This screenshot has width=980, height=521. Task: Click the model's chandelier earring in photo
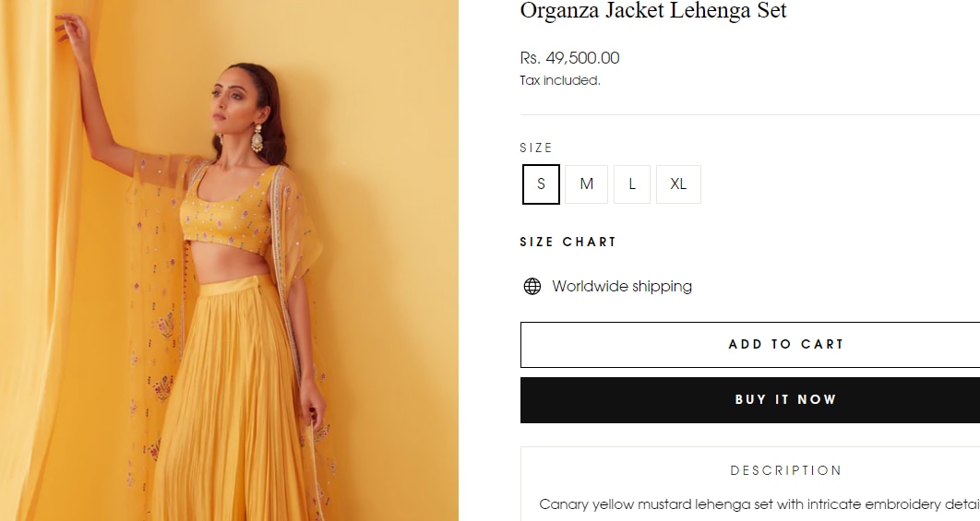pyautogui.click(x=256, y=139)
